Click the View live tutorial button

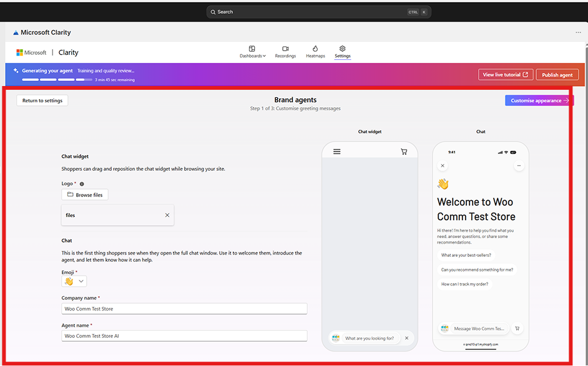point(506,75)
